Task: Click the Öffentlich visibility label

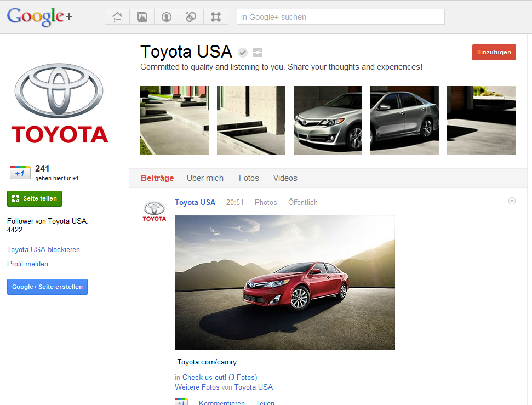Action: pos(303,202)
